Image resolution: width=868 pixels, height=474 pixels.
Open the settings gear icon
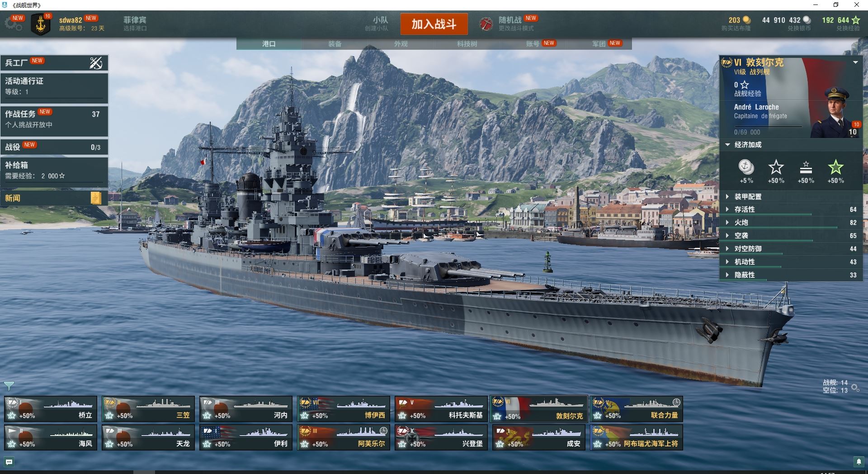pos(13,24)
